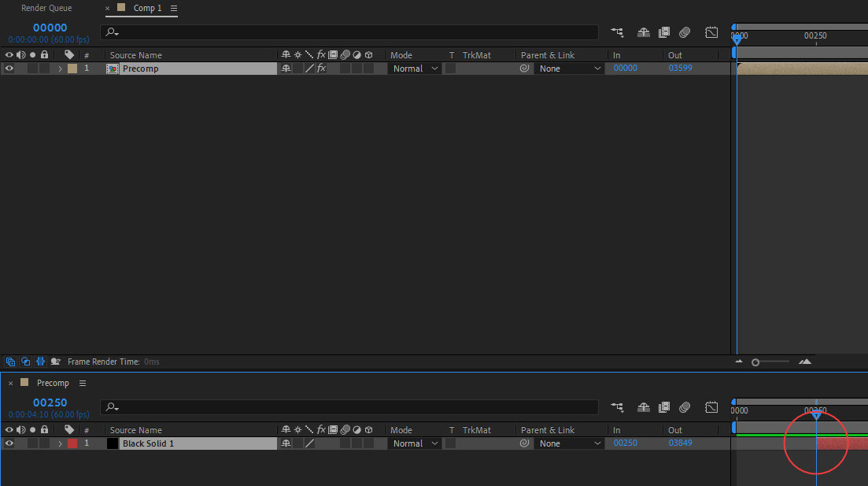Screen dimensions: 868x486
Task: Click the Precomp layer source name
Action: (x=141, y=68)
